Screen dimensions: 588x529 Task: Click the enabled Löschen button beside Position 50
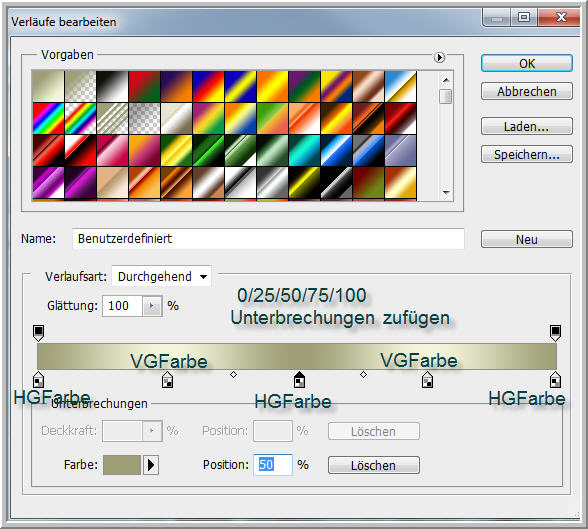pyautogui.click(x=374, y=465)
